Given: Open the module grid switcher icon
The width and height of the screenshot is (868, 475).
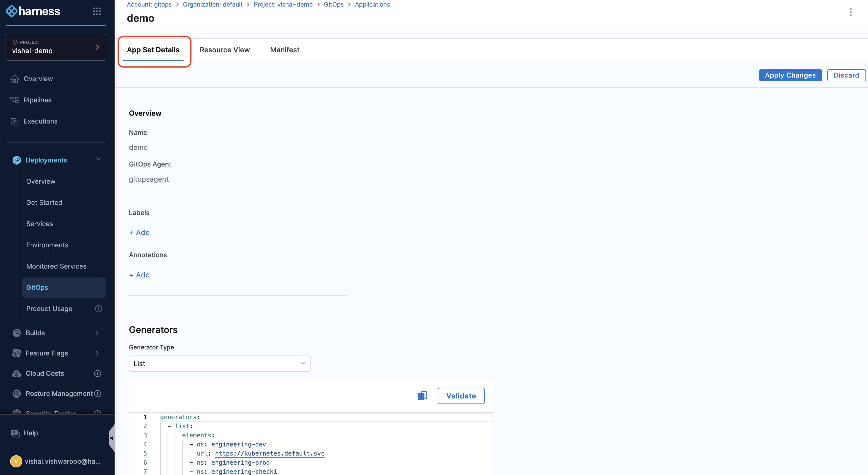Looking at the screenshot, I should [97, 11].
